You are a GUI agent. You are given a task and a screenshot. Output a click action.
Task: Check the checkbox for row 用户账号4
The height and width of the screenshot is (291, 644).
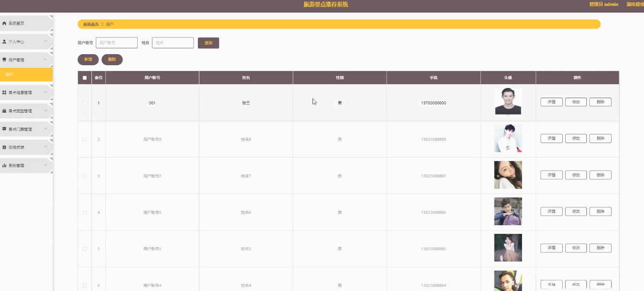pyautogui.click(x=85, y=285)
